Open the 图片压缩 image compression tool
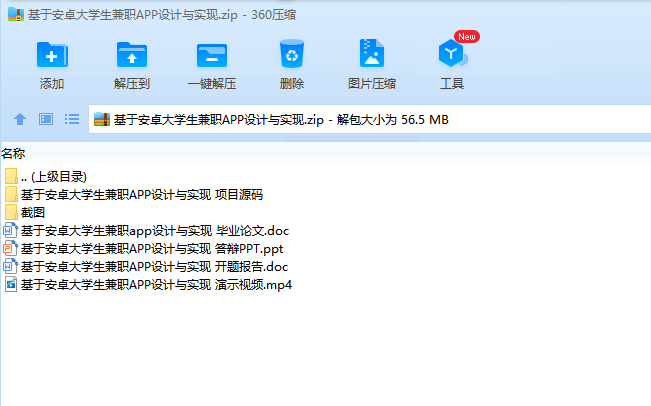 372,53
